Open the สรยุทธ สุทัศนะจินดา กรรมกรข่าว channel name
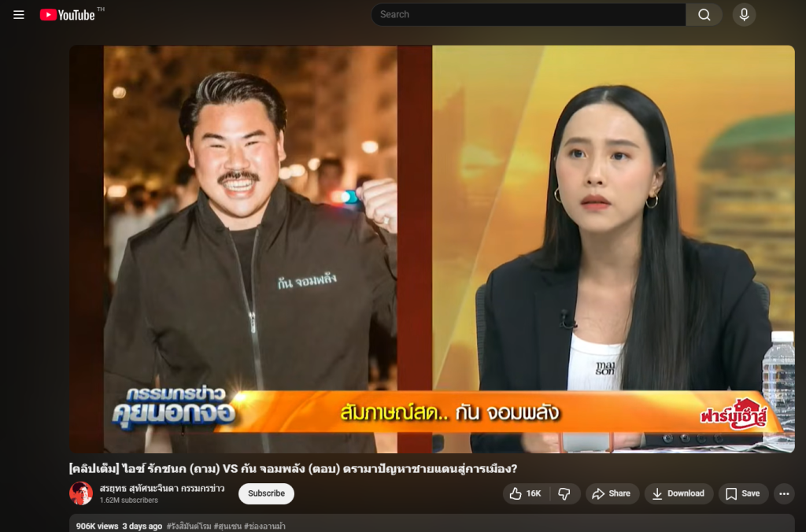The height and width of the screenshot is (532, 806). 161,489
